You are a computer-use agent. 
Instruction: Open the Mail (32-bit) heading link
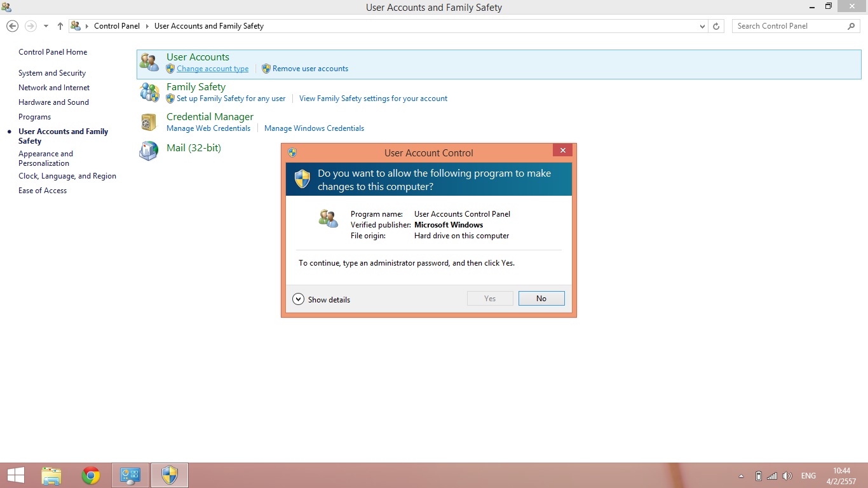tap(194, 148)
